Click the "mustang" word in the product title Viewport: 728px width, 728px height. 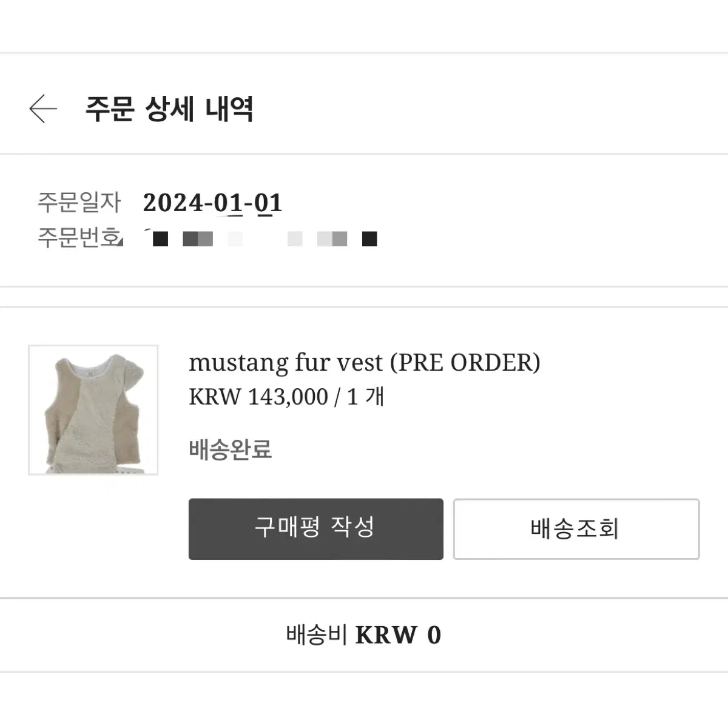tap(239, 364)
